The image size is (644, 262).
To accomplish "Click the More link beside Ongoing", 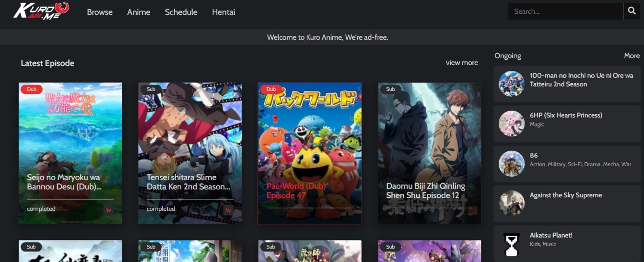I will pyautogui.click(x=632, y=56).
